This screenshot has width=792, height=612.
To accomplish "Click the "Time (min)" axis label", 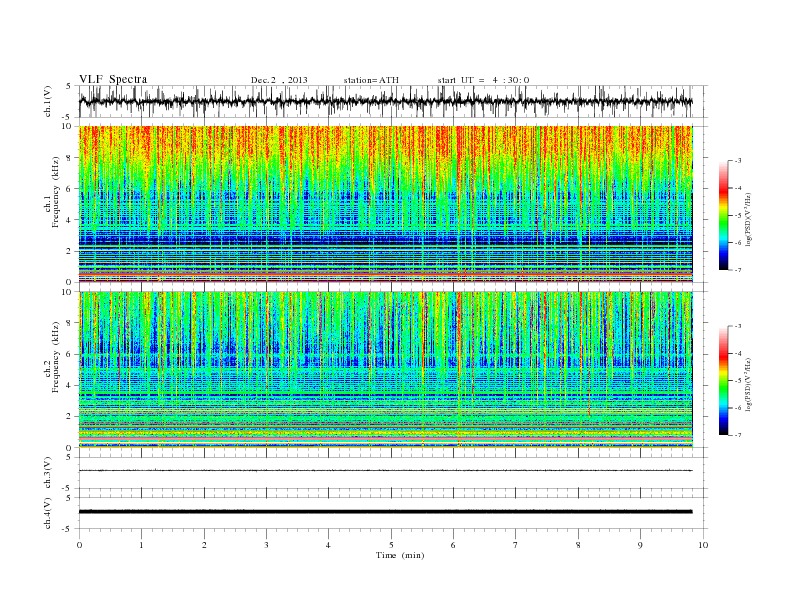I will [x=400, y=555].
